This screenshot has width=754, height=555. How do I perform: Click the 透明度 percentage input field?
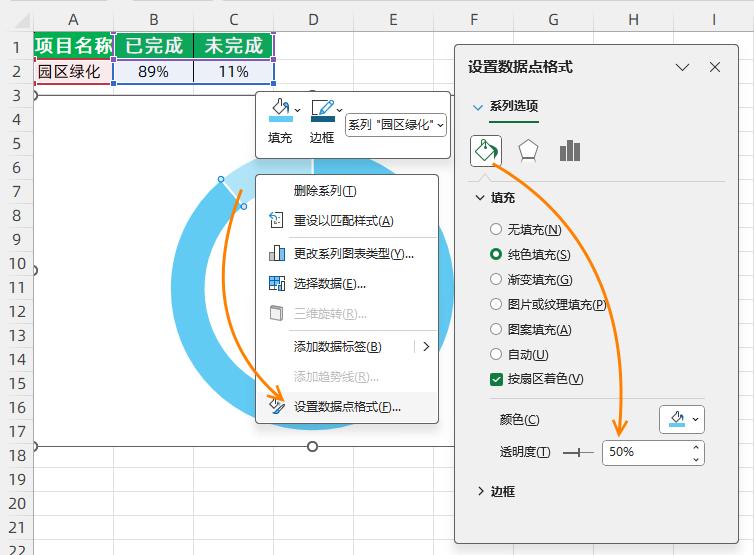[645, 452]
